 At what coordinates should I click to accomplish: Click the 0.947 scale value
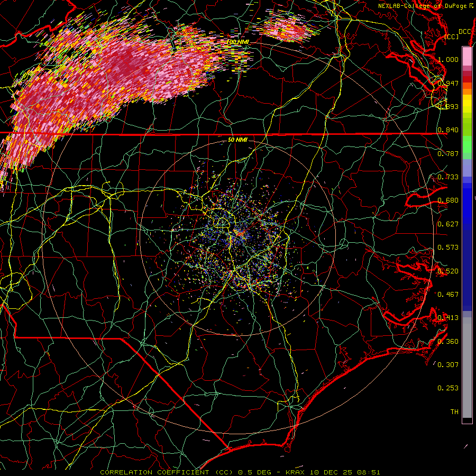pyautogui.click(x=448, y=83)
